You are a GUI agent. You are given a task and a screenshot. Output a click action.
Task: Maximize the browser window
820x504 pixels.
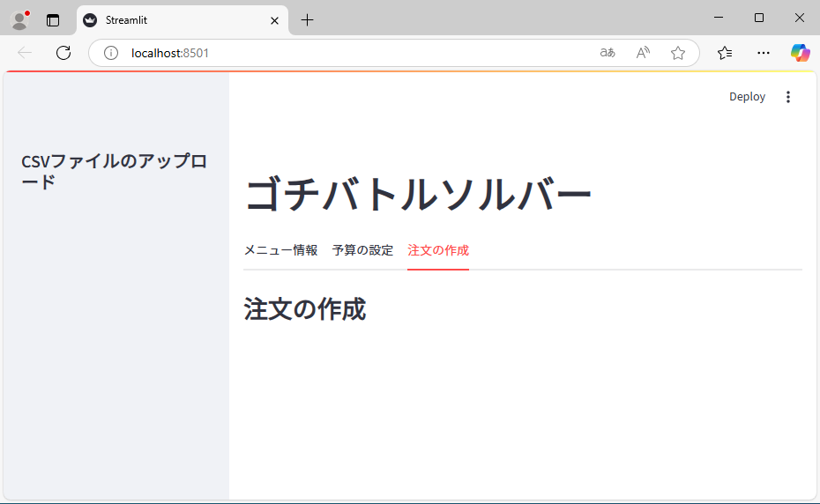click(759, 18)
